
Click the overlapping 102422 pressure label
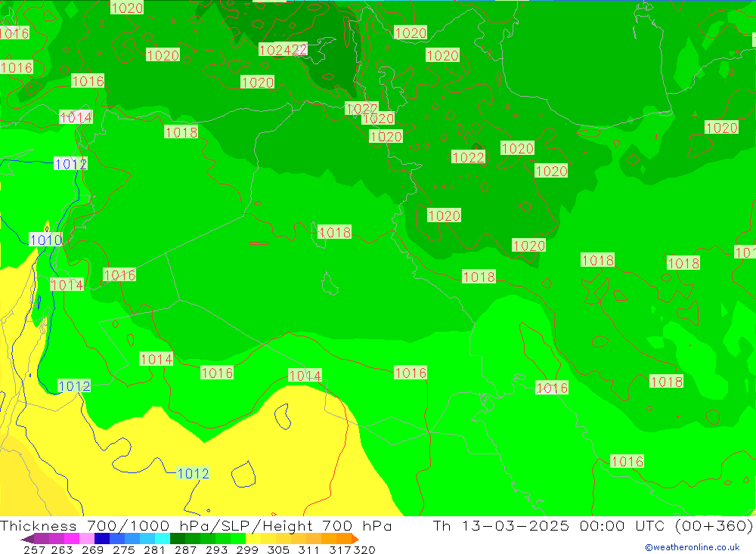coord(283,50)
